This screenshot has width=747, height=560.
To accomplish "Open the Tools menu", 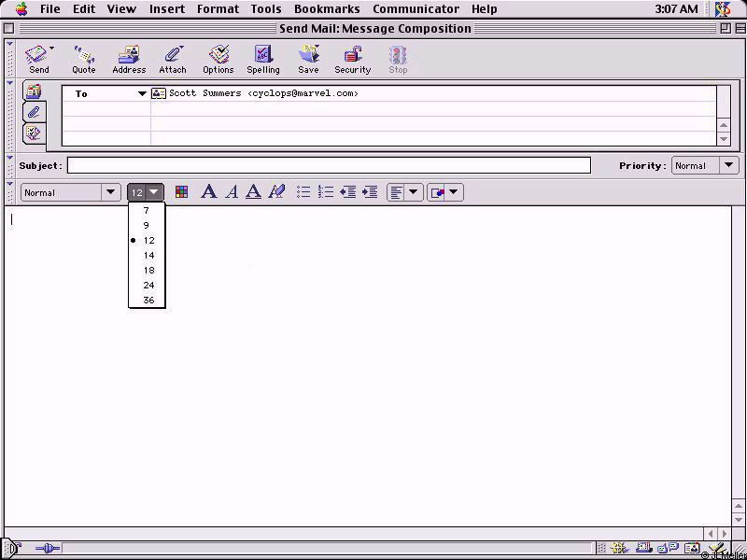I will 266,9.
